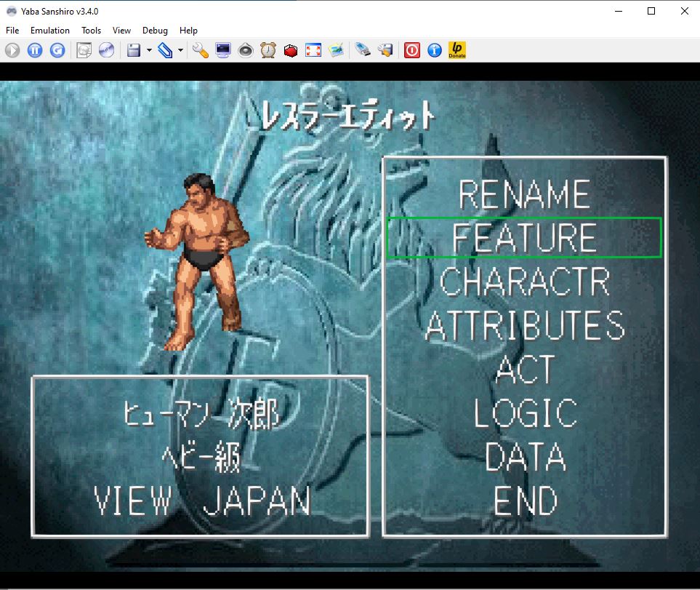Open the Help menu
The image size is (700, 590).
188,31
